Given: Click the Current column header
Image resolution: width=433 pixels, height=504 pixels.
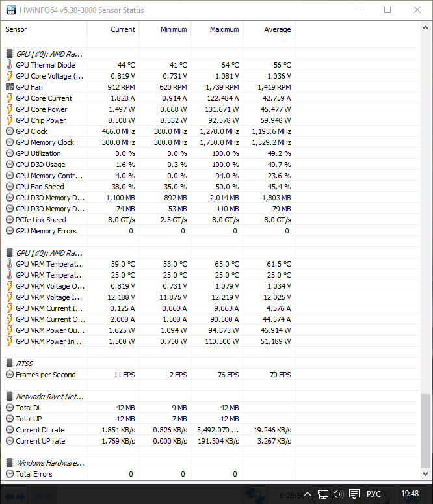Looking at the screenshot, I should [113, 29].
